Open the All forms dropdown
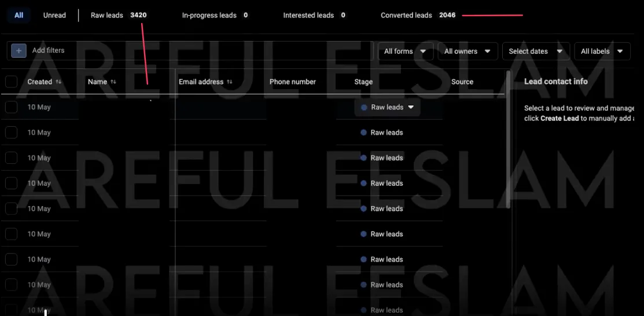644x316 pixels. [406, 52]
